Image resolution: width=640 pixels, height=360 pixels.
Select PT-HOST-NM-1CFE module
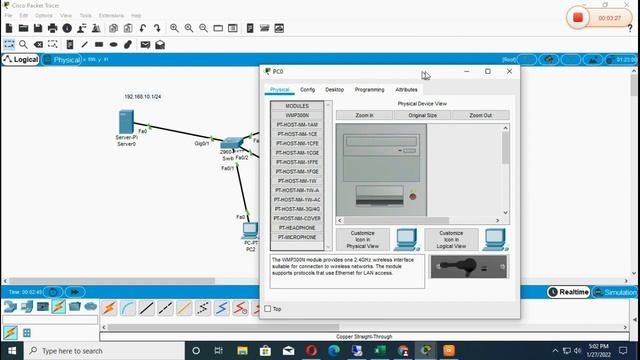click(x=297, y=143)
